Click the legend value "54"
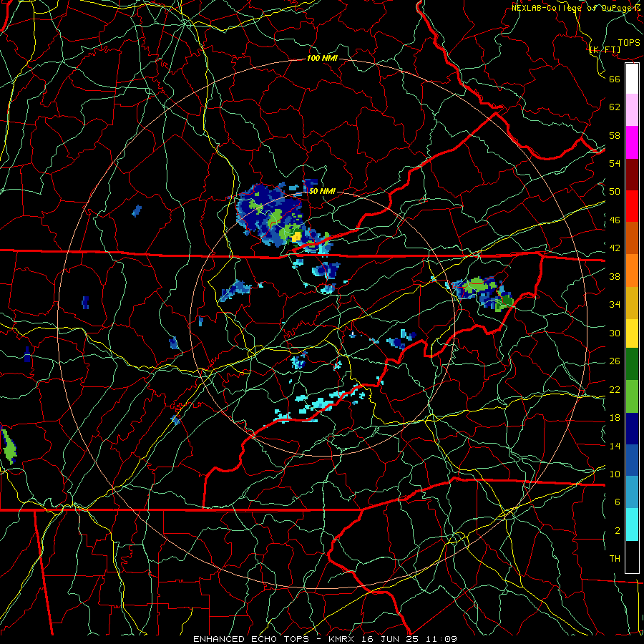Screen dimensions: 644x644 (x=615, y=163)
